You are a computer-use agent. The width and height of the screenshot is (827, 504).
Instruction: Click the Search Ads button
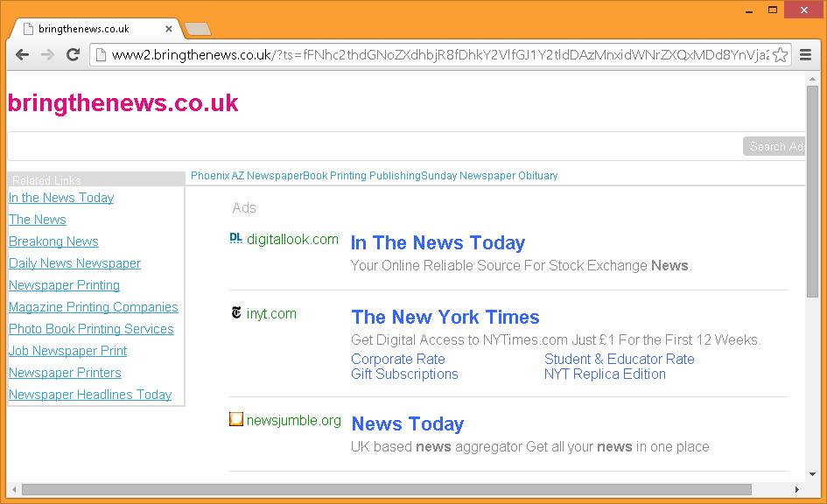tap(774, 146)
